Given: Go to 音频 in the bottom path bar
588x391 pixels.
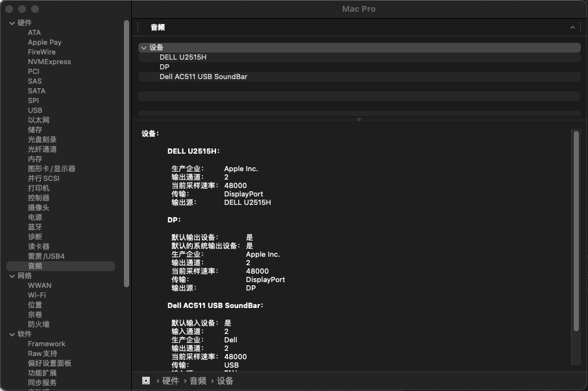Looking at the screenshot, I should tap(198, 381).
